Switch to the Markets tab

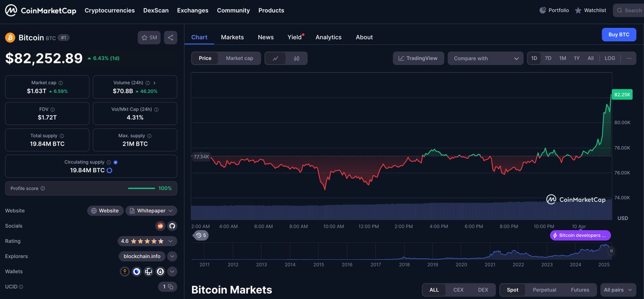coord(232,37)
